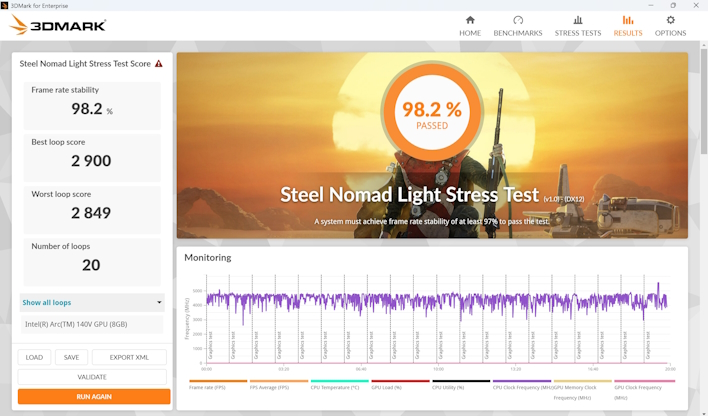Click the LOAD button
Viewport: 708px width, 416px height.
34,357
